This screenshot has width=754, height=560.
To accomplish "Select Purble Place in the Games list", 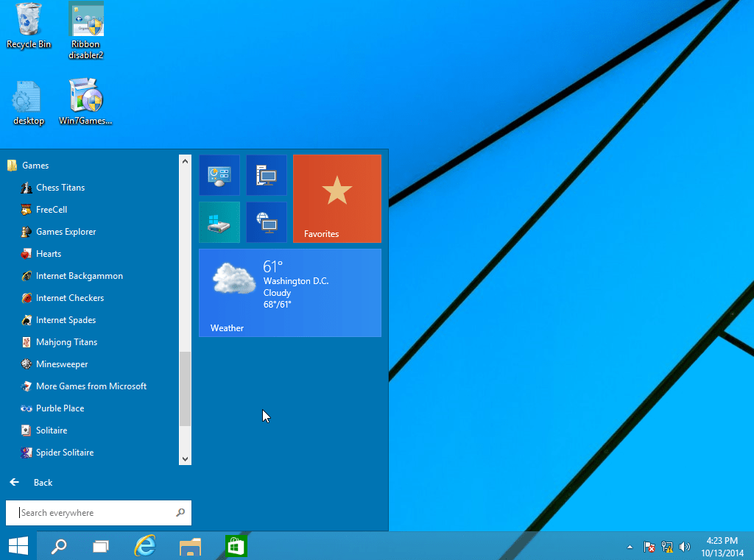I will point(60,408).
